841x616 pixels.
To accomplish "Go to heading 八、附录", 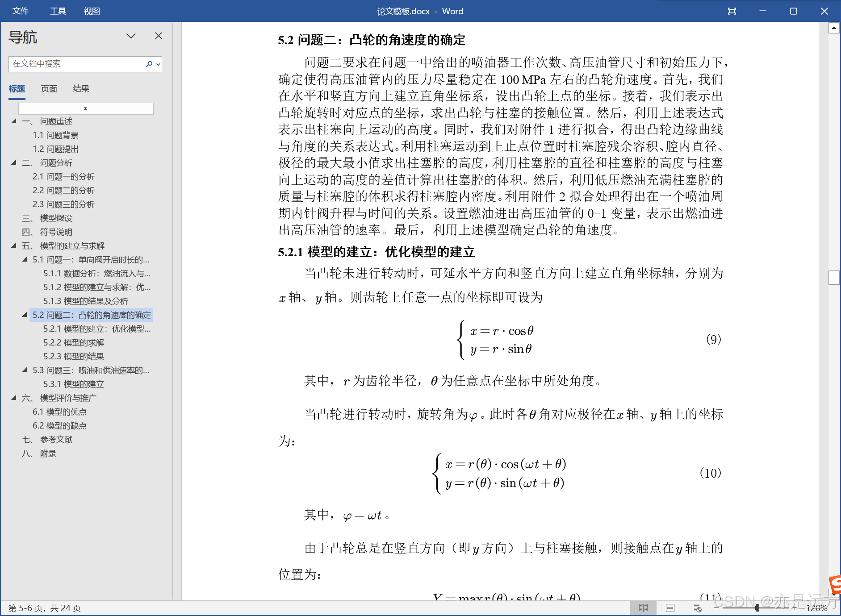I will point(39,454).
